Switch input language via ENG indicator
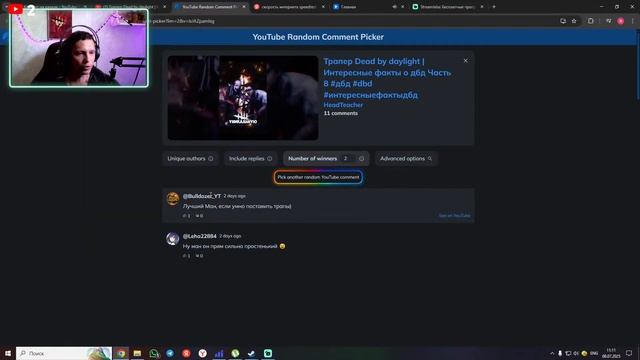 (x=594, y=353)
